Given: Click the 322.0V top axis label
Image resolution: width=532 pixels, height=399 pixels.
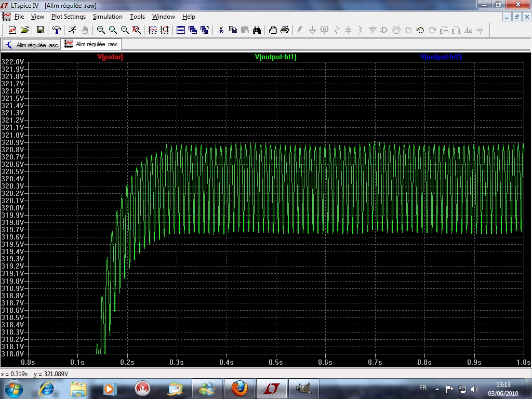Looking at the screenshot, I should tap(12, 62).
